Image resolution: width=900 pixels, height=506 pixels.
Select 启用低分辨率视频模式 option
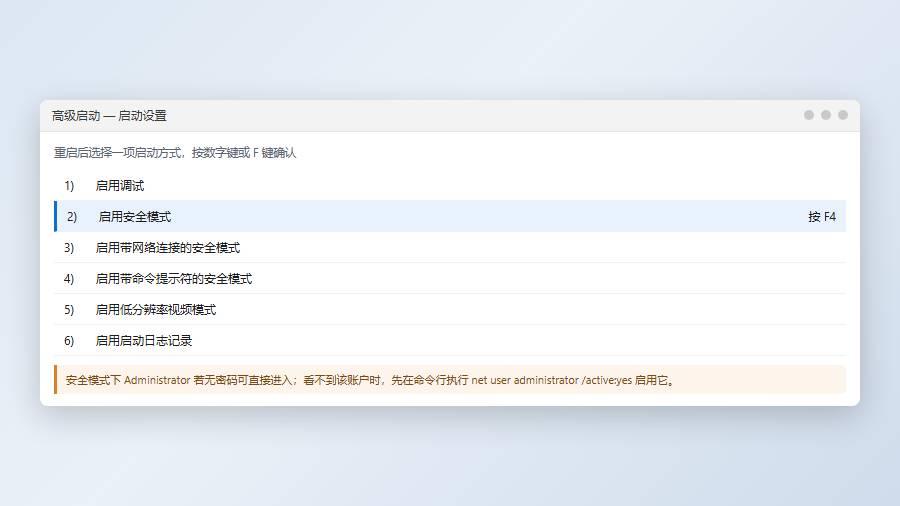[449, 309]
